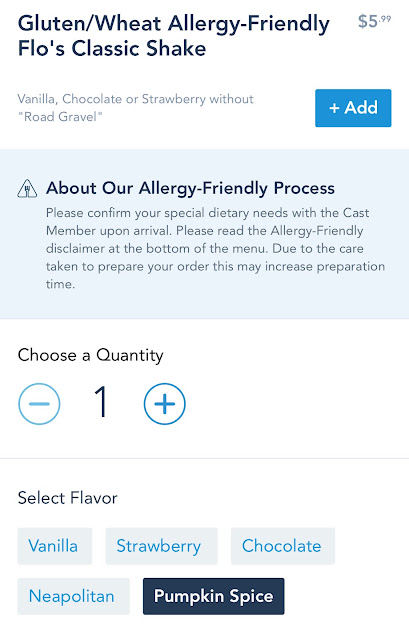Open About Our Allergy-Friendly Process heading
Screen dimensions: 409x640
190,188
